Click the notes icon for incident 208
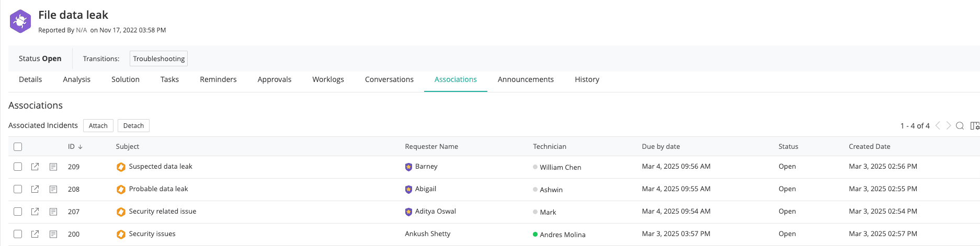This screenshot has height=246, width=980. pos(53,189)
